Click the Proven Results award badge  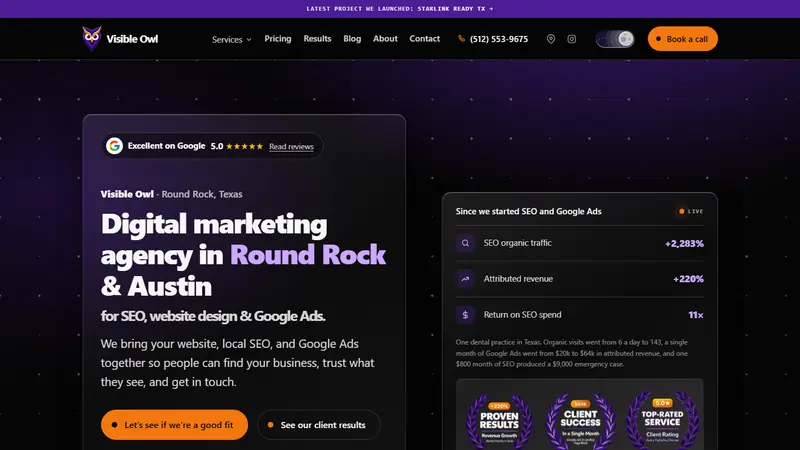[499, 420]
